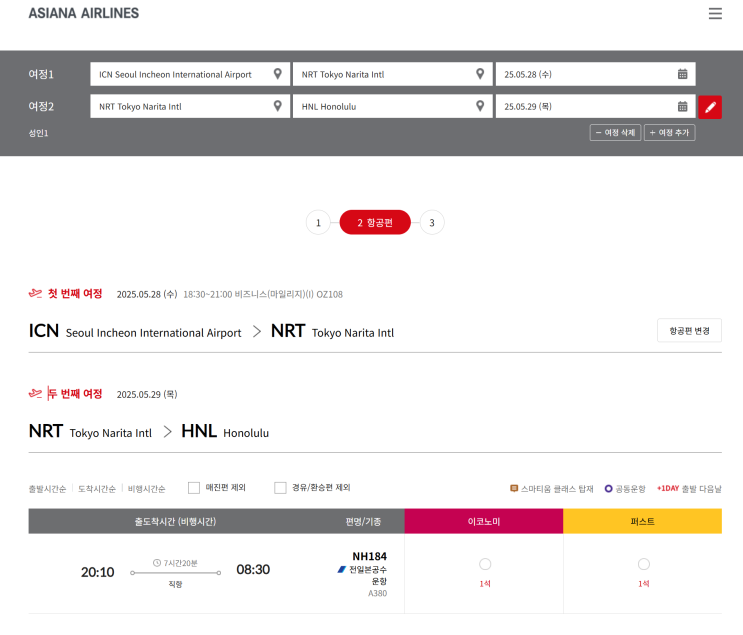Click the second journey airplane icon
The width and height of the screenshot is (743, 635).
click(35, 393)
